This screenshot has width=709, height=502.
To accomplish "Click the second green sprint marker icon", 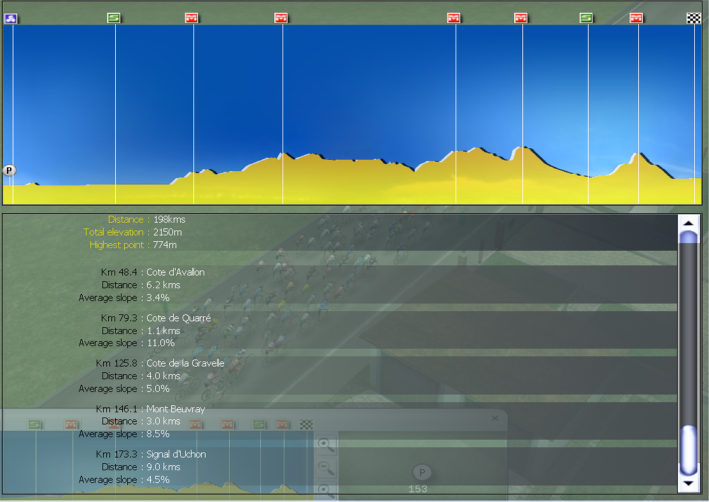I will coord(587,17).
